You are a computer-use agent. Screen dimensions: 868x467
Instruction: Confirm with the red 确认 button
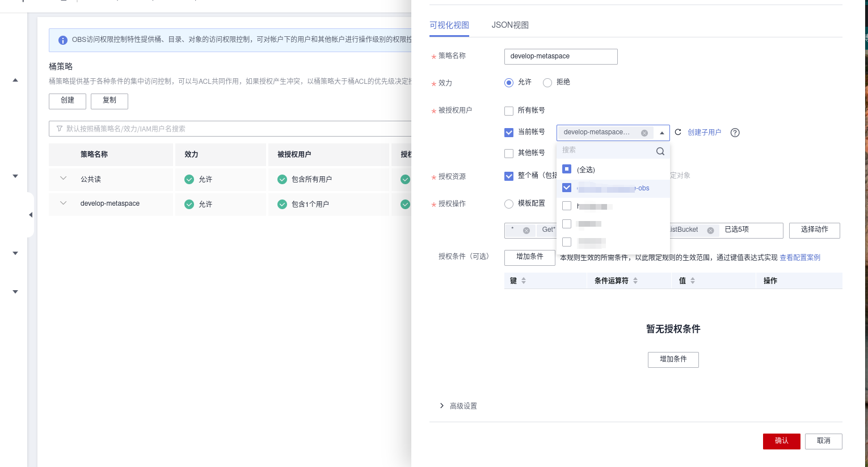coord(782,441)
